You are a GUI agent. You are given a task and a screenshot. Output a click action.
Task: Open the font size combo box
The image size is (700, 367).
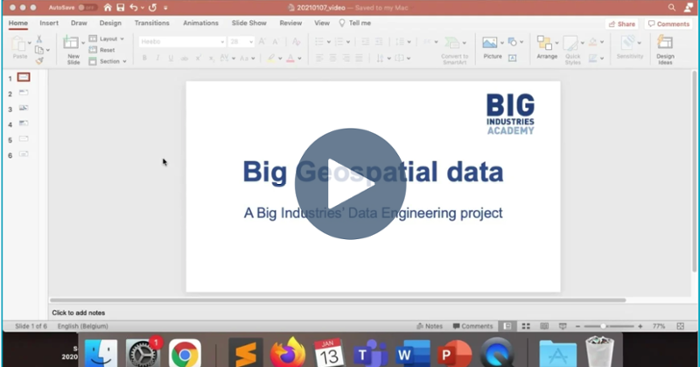click(x=241, y=42)
